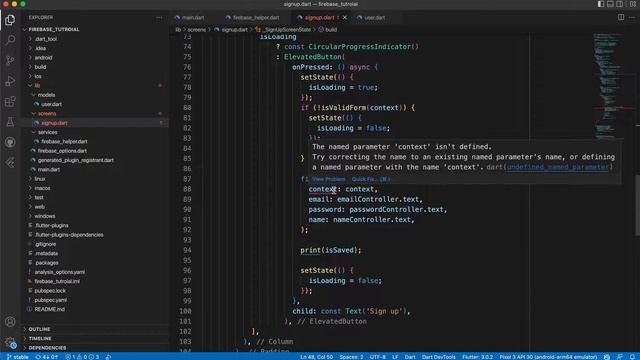Click the Dart language mode status
The image size is (640, 360).
[x=410, y=357]
